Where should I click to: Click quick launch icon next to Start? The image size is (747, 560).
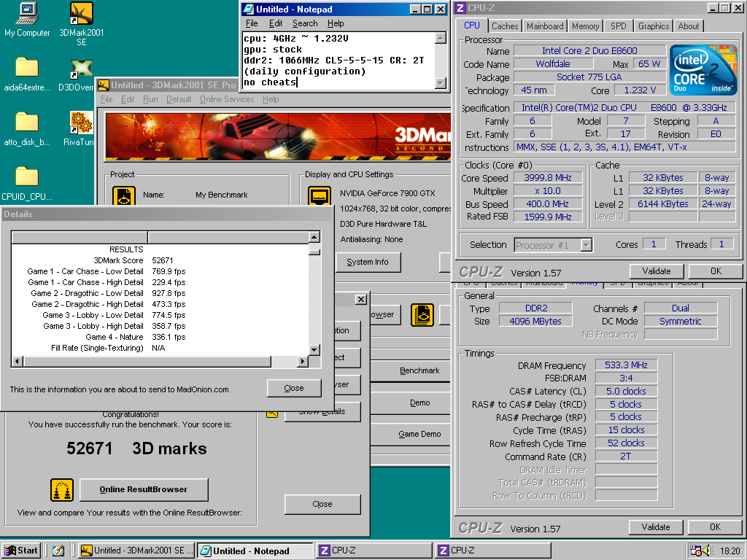[58, 551]
